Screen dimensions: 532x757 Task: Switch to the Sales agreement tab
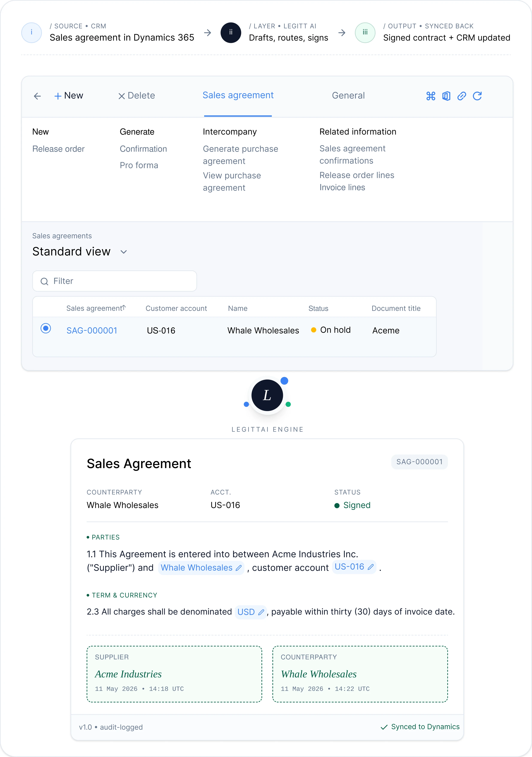click(238, 95)
